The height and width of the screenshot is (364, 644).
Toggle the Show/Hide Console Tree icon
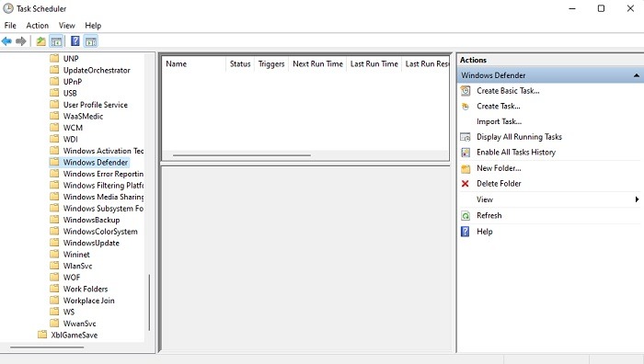(56, 41)
